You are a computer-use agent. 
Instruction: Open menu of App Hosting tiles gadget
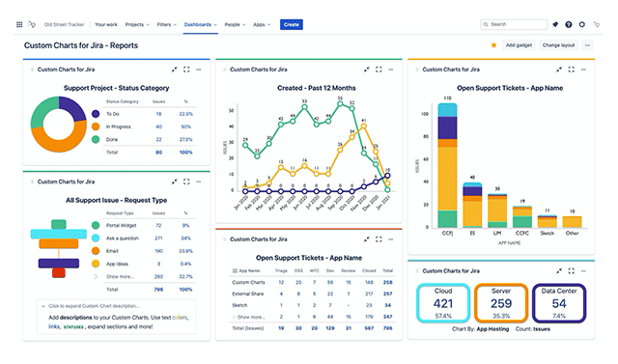coord(583,271)
